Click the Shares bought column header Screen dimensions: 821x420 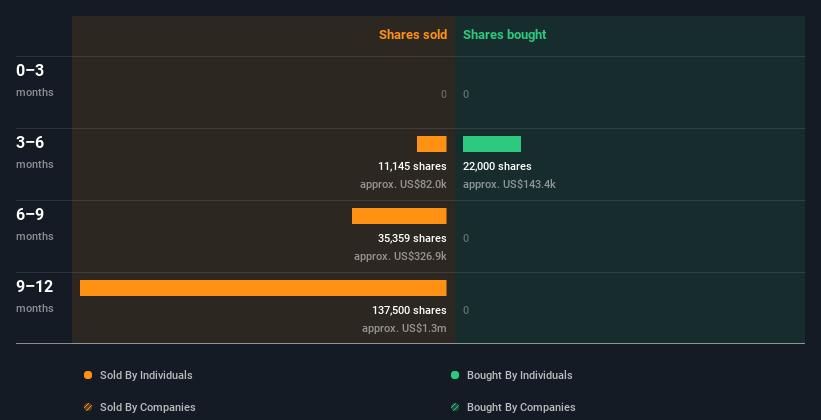(505, 35)
